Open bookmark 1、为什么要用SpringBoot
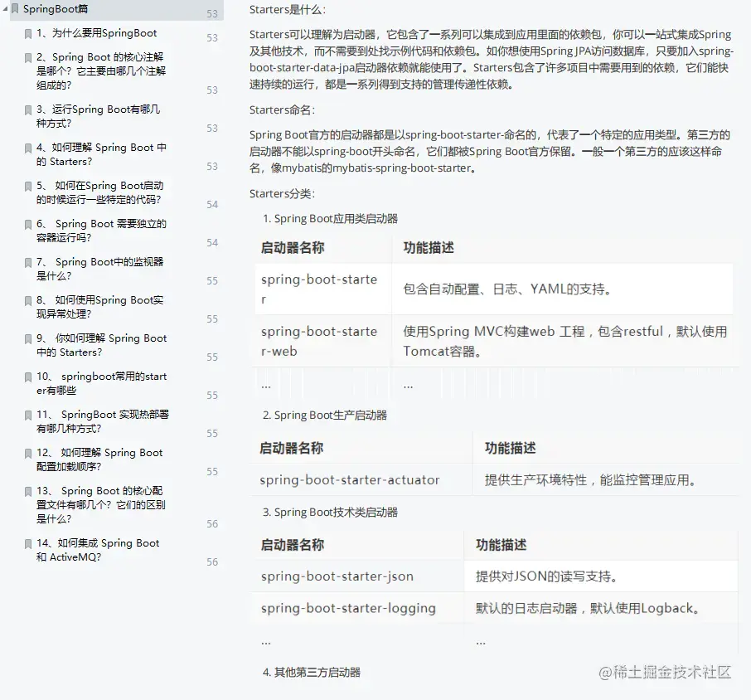 (99, 32)
